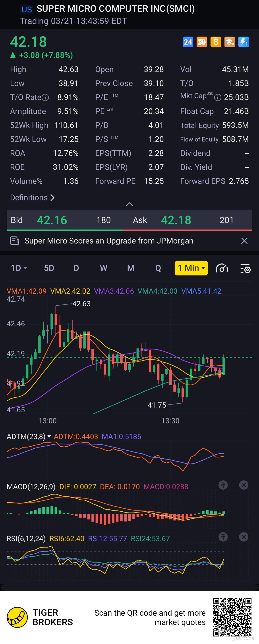Tap the Mkt Cap value 25.03B
Screen dimensions: 259x644
tap(236, 97)
